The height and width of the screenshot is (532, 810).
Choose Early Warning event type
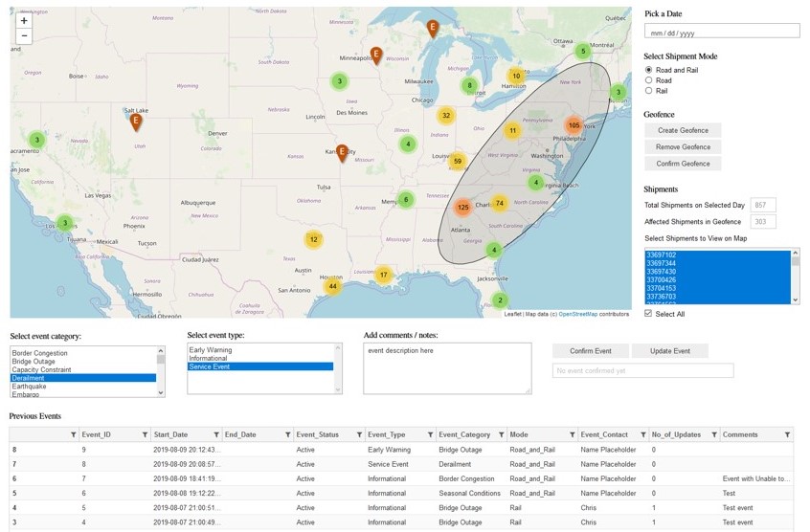[260, 350]
